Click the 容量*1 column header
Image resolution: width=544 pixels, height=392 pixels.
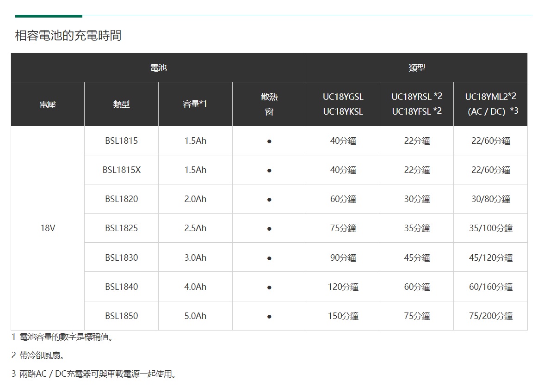tap(195, 104)
